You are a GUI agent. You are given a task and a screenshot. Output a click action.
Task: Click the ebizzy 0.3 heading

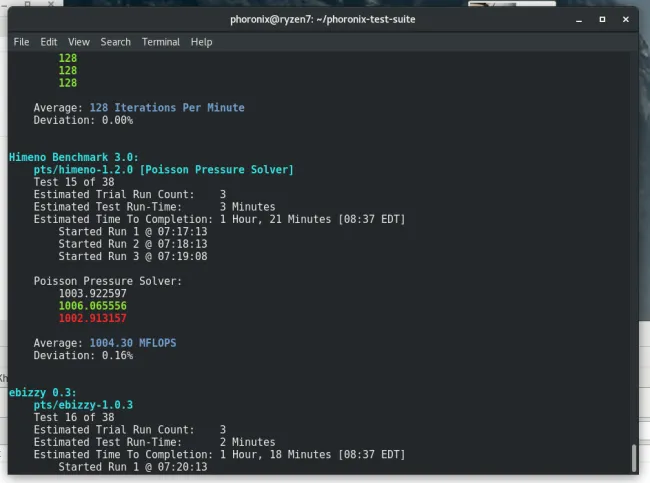click(x=43, y=393)
